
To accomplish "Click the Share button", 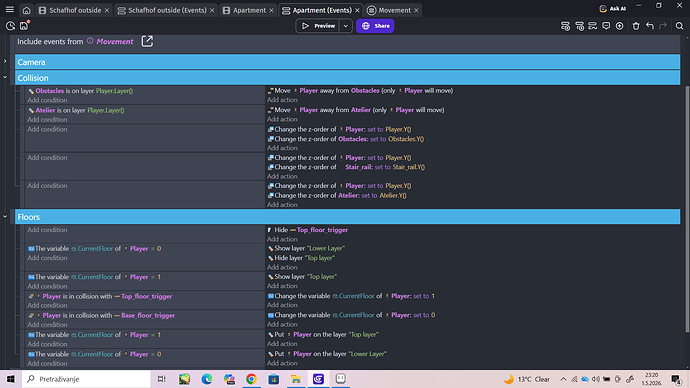I will pyautogui.click(x=375, y=26).
